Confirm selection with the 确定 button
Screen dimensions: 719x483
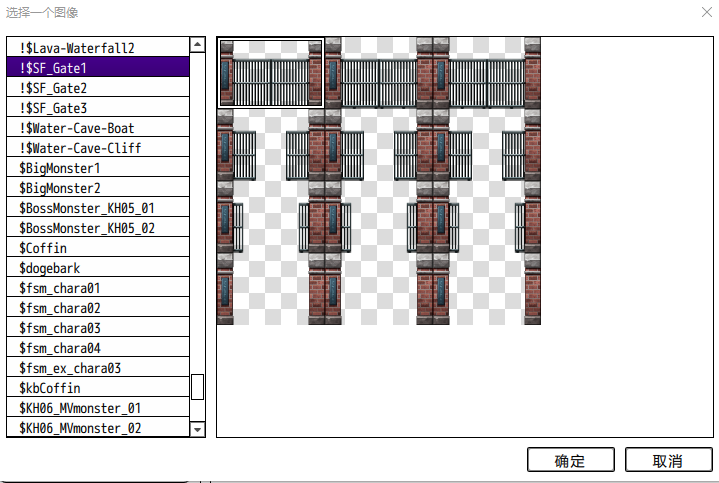[570, 460]
